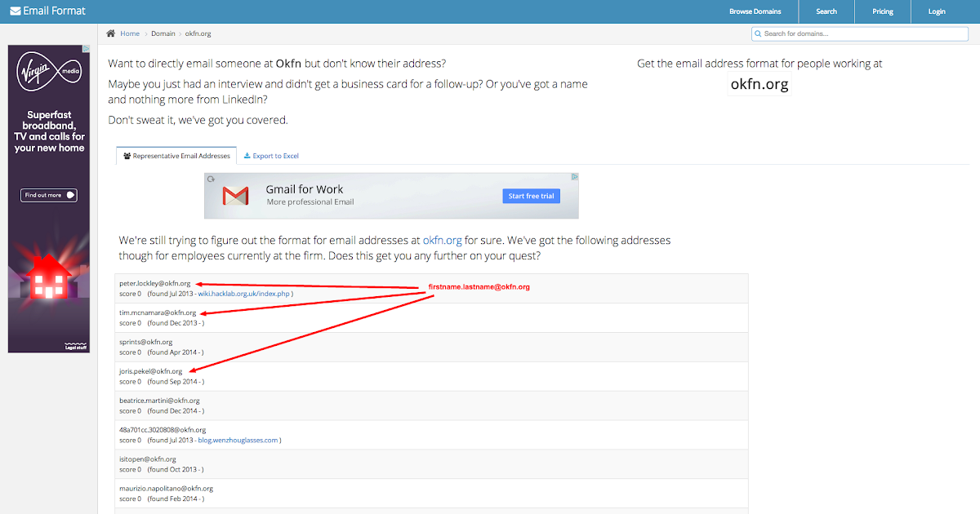Click the Gmail envelope logo in the ad
This screenshot has width=980, height=514.
click(236, 196)
